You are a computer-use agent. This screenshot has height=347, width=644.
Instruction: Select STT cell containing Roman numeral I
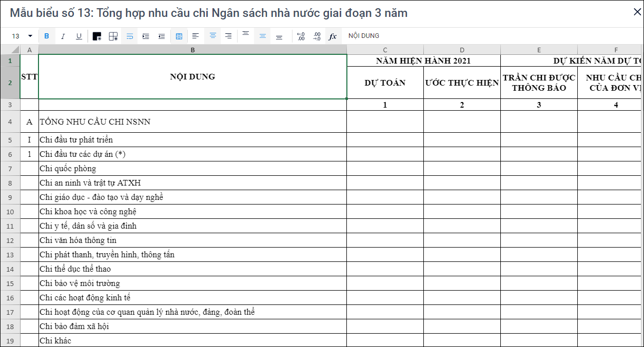coord(29,140)
